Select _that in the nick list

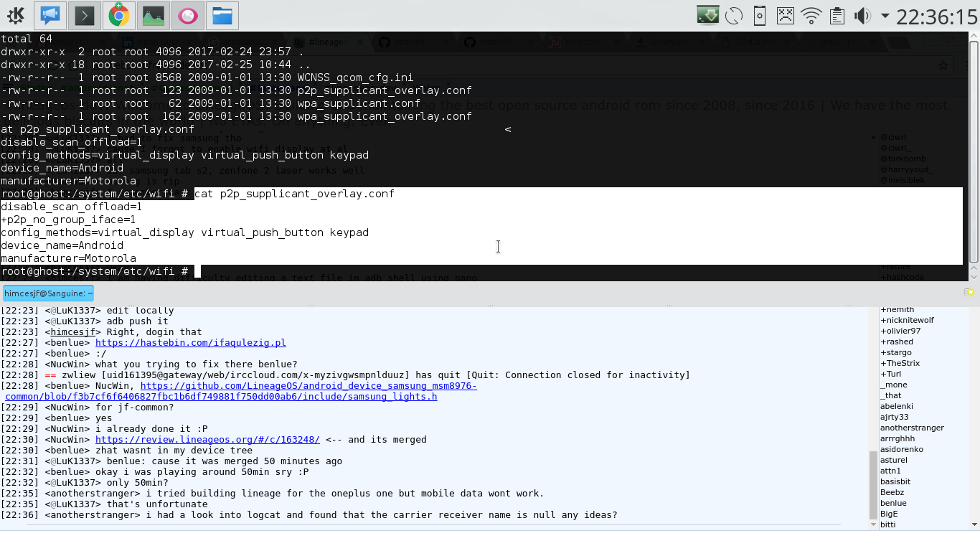point(891,395)
